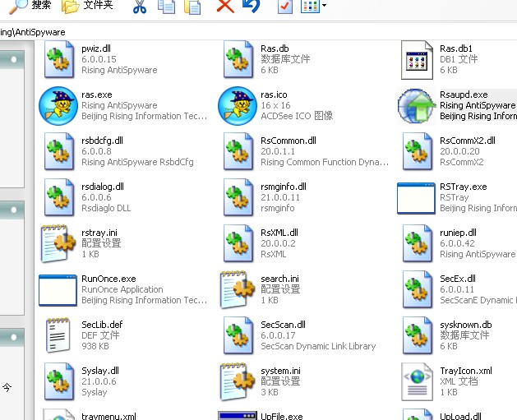The height and width of the screenshot is (420, 517).
Task: Select the runiep.dll file icon
Action: coord(417,243)
